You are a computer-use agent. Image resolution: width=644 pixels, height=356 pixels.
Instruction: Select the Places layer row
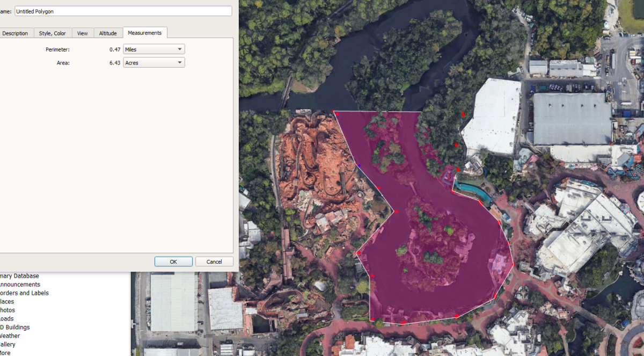click(x=7, y=302)
